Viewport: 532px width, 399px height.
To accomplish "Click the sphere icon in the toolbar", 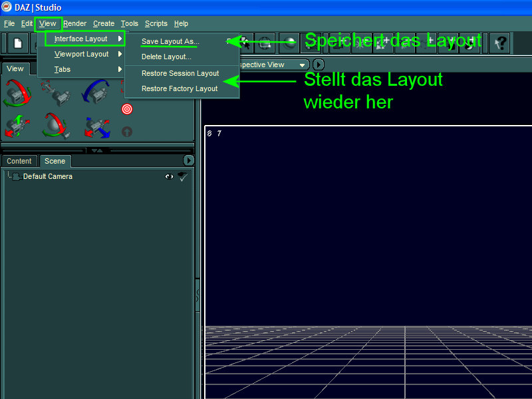I will point(289,43).
